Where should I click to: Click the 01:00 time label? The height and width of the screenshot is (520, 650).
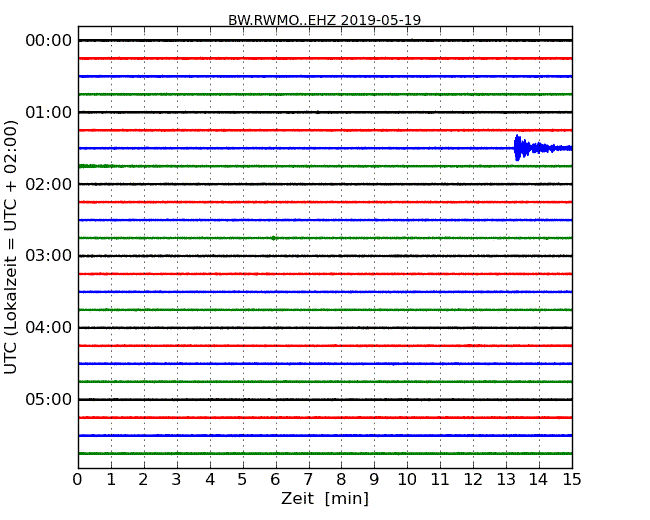[x=49, y=112]
